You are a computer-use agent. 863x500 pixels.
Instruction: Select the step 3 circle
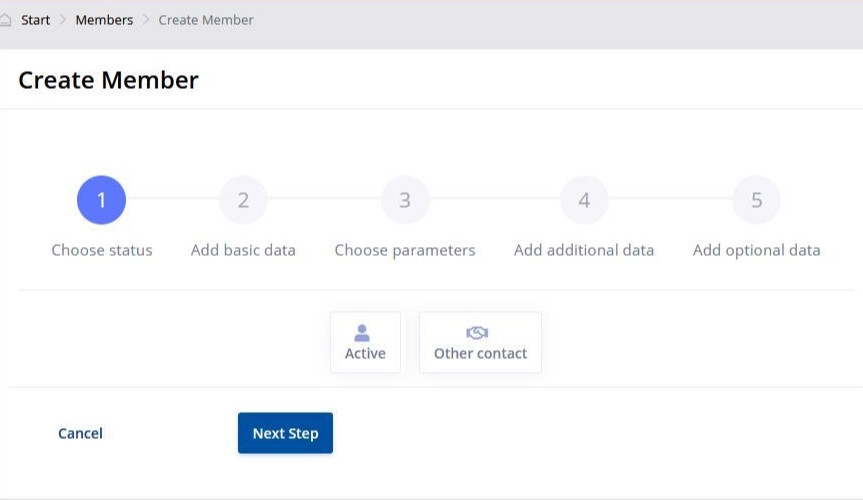point(405,201)
